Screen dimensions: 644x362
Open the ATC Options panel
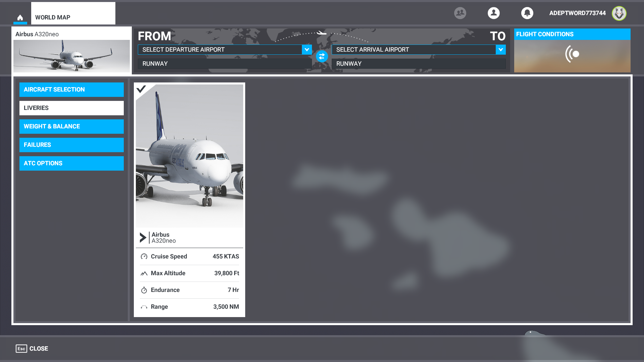[72, 163]
